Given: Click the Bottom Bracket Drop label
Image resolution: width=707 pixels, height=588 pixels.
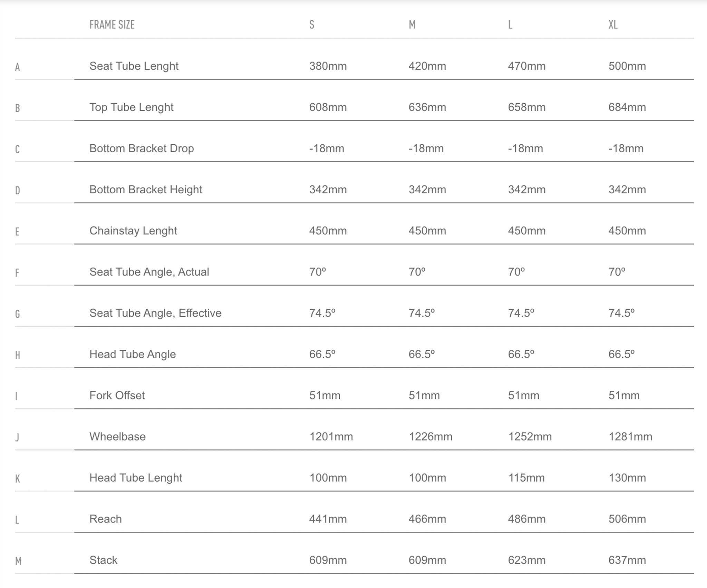Looking at the screenshot, I should pyautogui.click(x=142, y=148).
